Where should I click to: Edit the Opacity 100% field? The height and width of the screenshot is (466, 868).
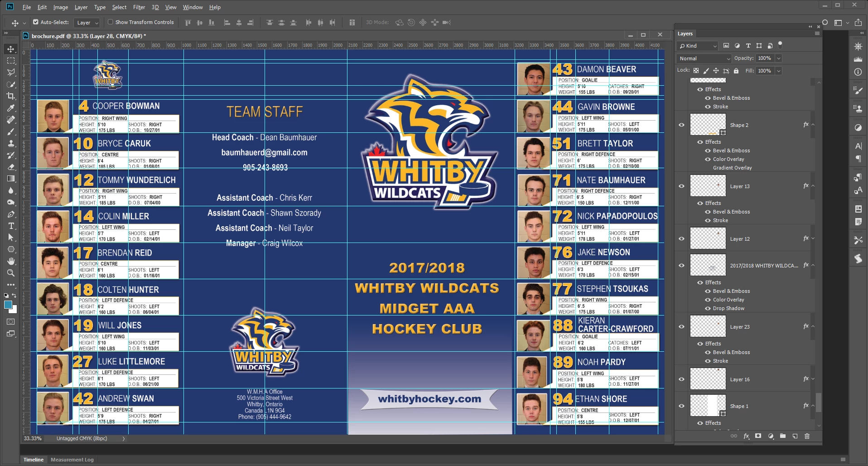[765, 58]
